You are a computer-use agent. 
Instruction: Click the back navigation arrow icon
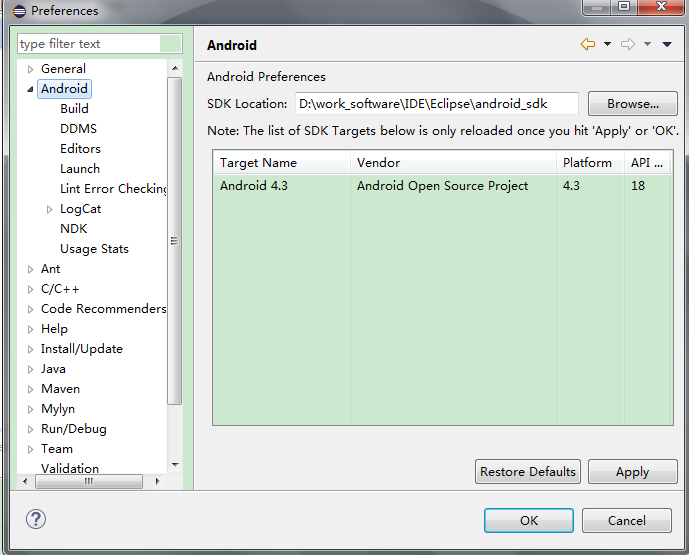click(x=587, y=44)
